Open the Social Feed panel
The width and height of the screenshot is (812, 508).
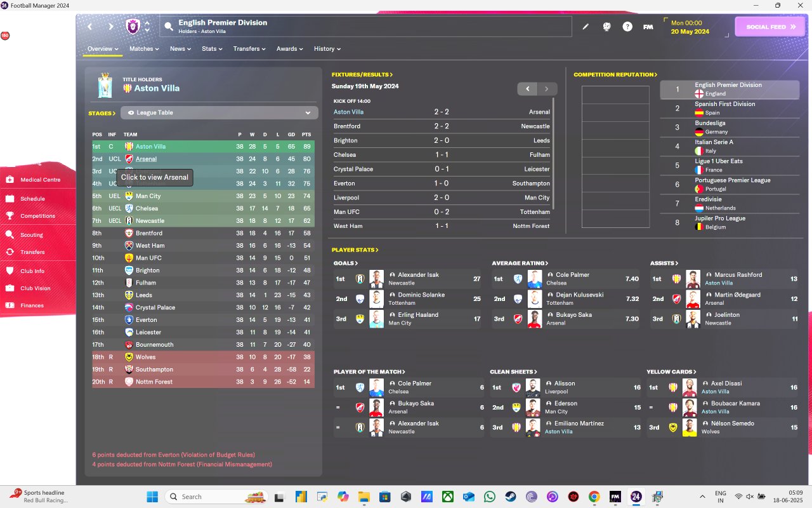(769, 27)
